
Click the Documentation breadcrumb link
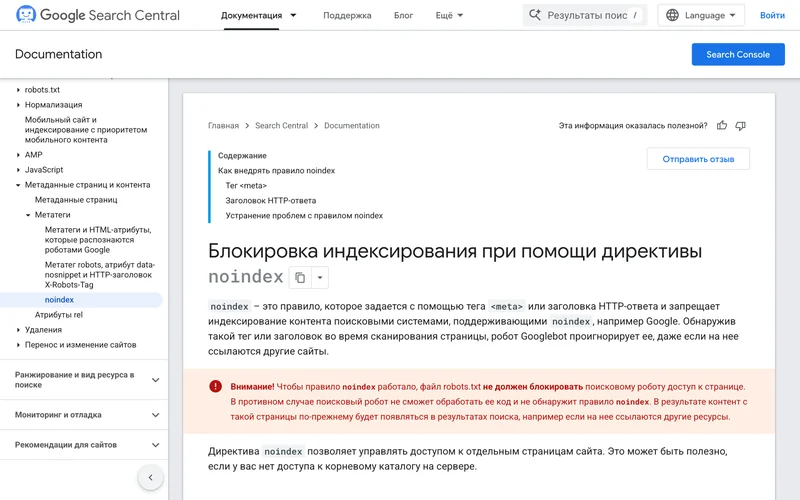click(352, 126)
